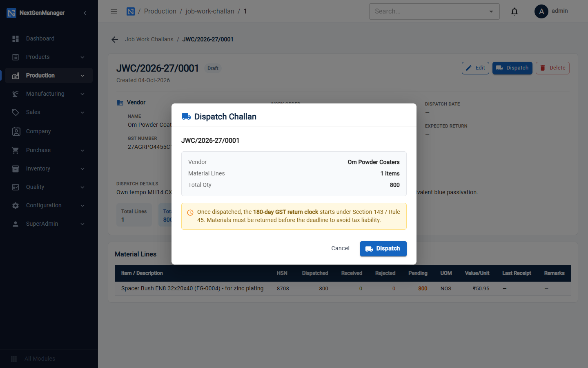Expand the Inventory submenu chevron

click(82, 169)
